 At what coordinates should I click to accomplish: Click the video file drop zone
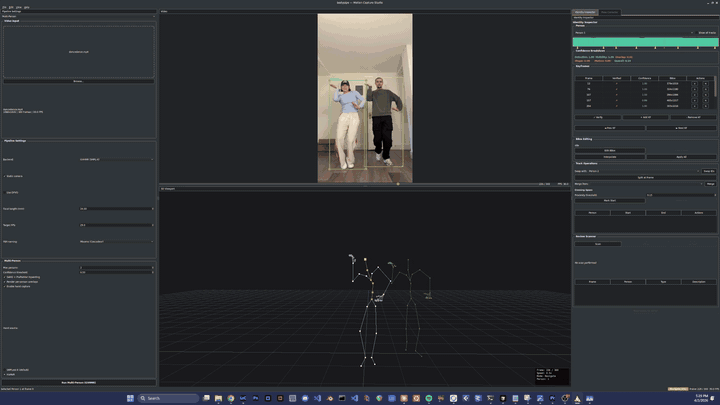(x=79, y=52)
